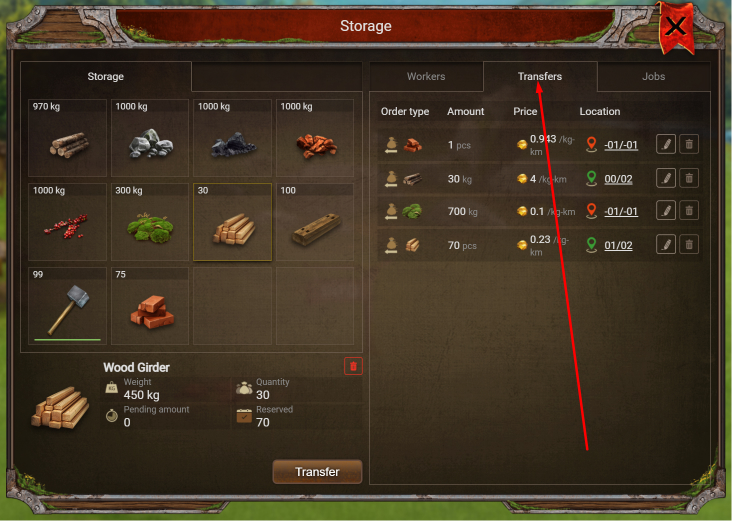Viewport: 732px width, 521px height.
Task: Open location link 00/02
Action: [x=618, y=179]
